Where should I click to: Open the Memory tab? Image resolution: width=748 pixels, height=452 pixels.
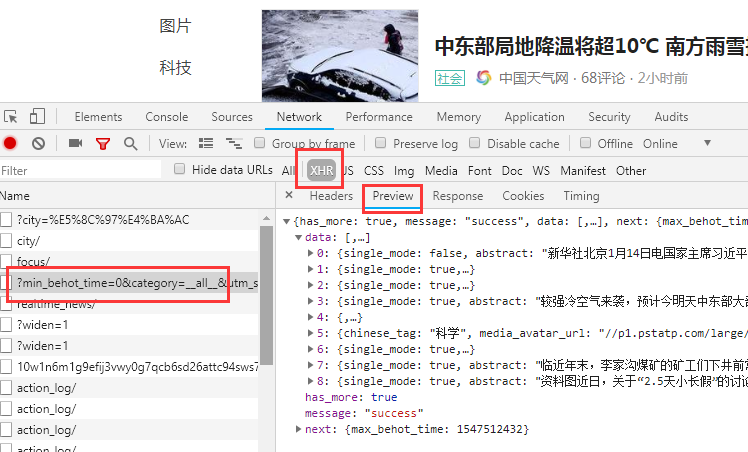click(x=458, y=117)
